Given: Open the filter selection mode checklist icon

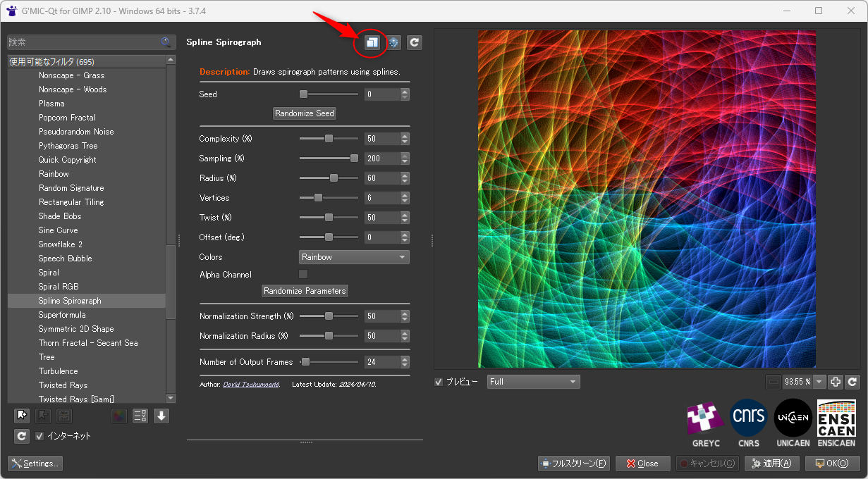Looking at the screenshot, I should [x=140, y=416].
